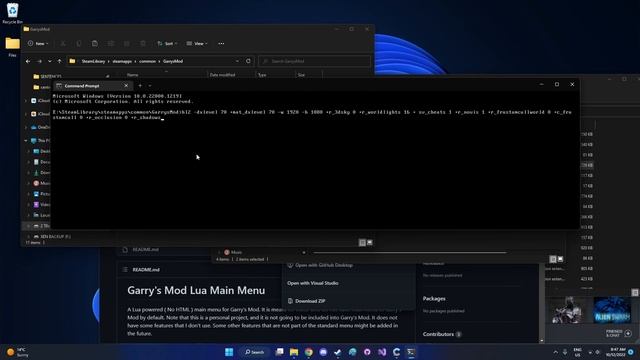Viewport: 640px width, 360px height.
Task: Click the taskbar Search box
Action: (x=254, y=352)
